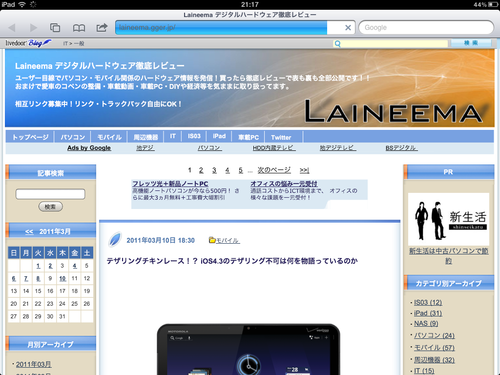
Task: Tap the livedoor Blog logo
Action: 28,43
